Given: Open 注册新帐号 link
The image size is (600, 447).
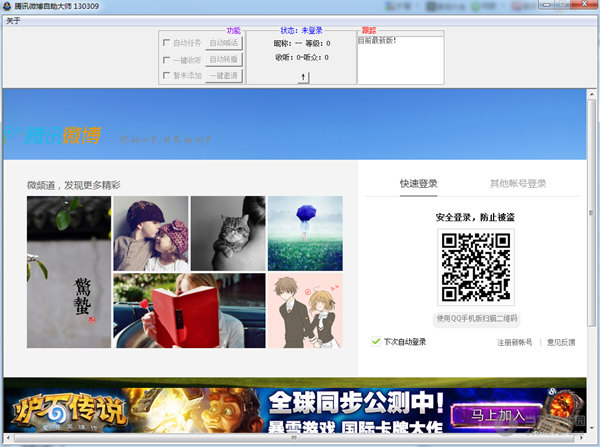Looking at the screenshot, I should (x=514, y=342).
